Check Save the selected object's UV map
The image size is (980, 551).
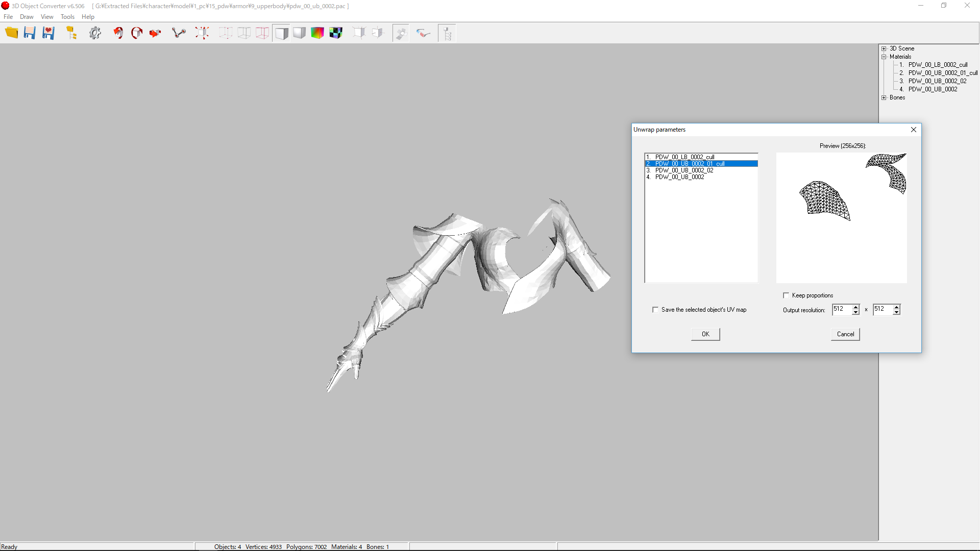pos(655,310)
